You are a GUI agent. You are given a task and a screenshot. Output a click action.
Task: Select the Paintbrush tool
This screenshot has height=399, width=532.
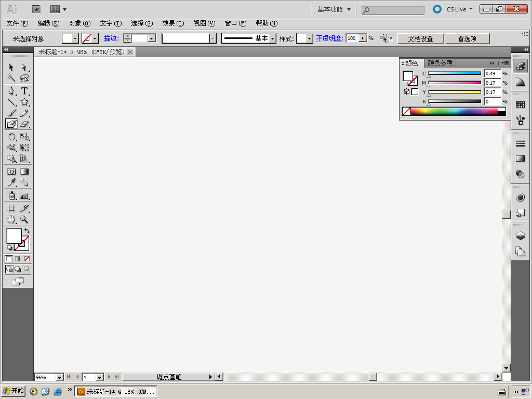11,113
